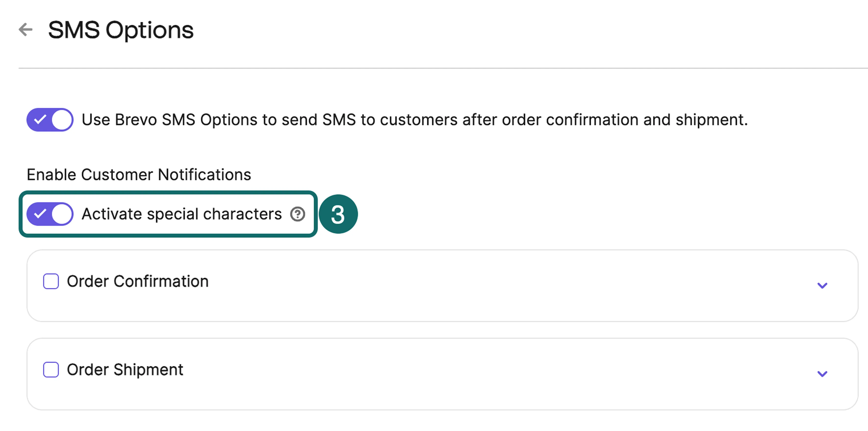Turn off Activate special characters toggle
The width and height of the screenshot is (868, 431).
(50, 214)
